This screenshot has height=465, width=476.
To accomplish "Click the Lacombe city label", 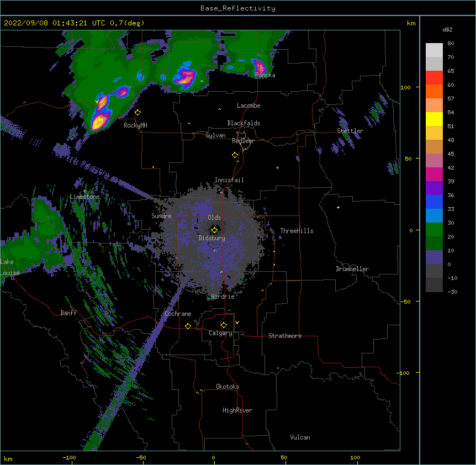I will 248,105.
